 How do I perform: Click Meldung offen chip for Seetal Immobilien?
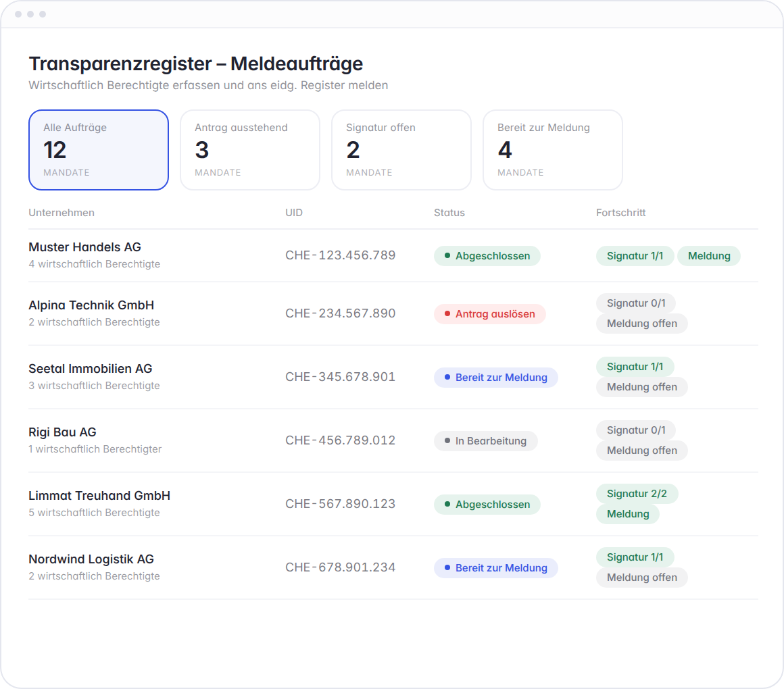(642, 387)
